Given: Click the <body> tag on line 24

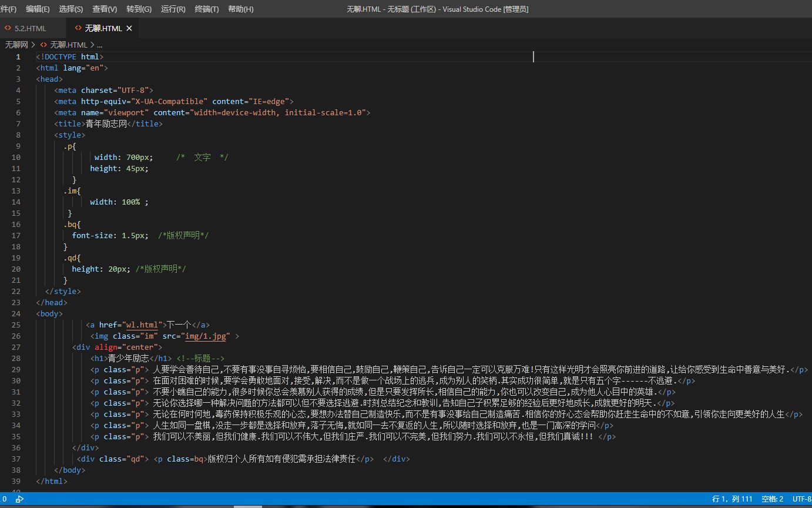Looking at the screenshot, I should [x=49, y=313].
